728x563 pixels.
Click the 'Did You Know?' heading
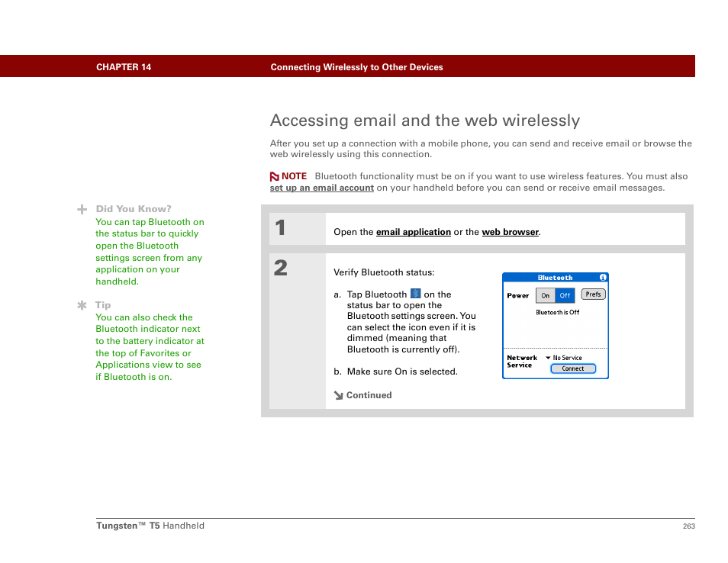tap(134, 209)
